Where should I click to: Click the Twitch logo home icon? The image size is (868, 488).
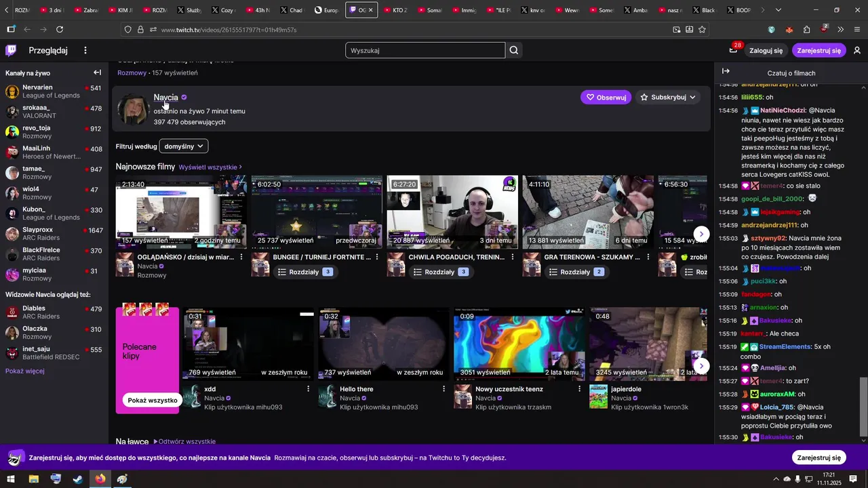[x=11, y=50]
